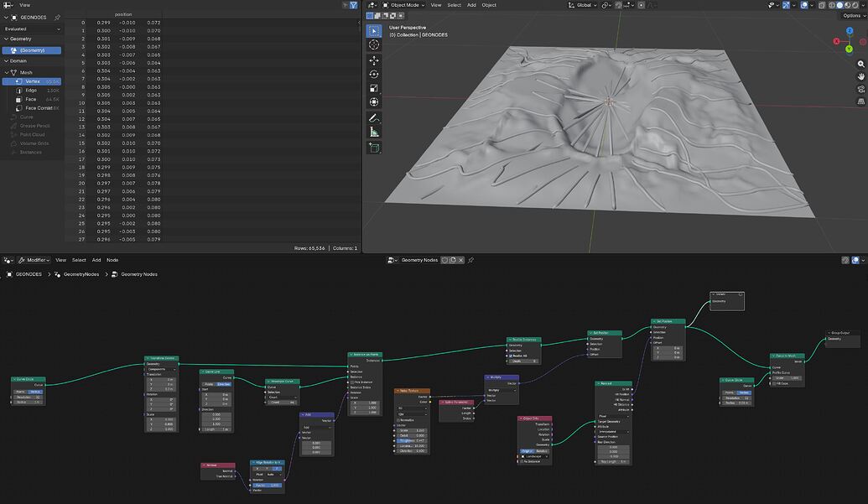Select wireframe viewport shading mode
This screenshot has height=504, width=868.
tap(832, 5)
